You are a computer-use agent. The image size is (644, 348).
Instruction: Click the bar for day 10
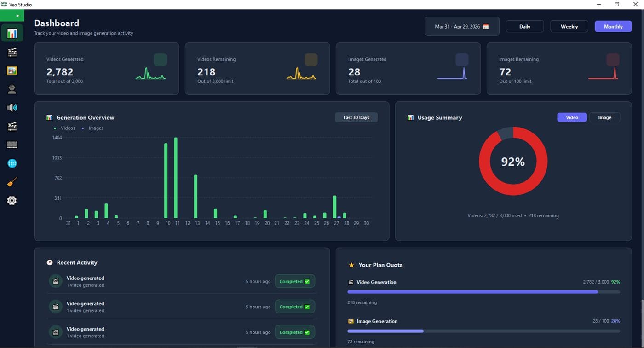click(166, 180)
